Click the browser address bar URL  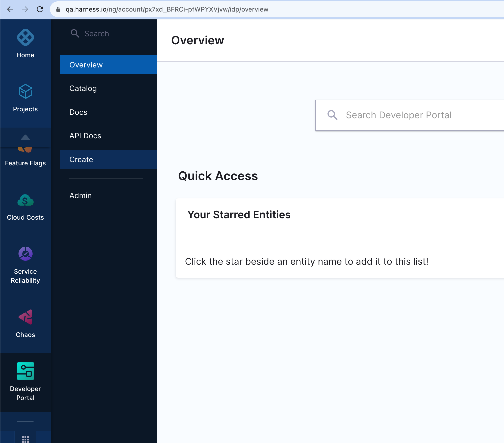click(x=167, y=9)
